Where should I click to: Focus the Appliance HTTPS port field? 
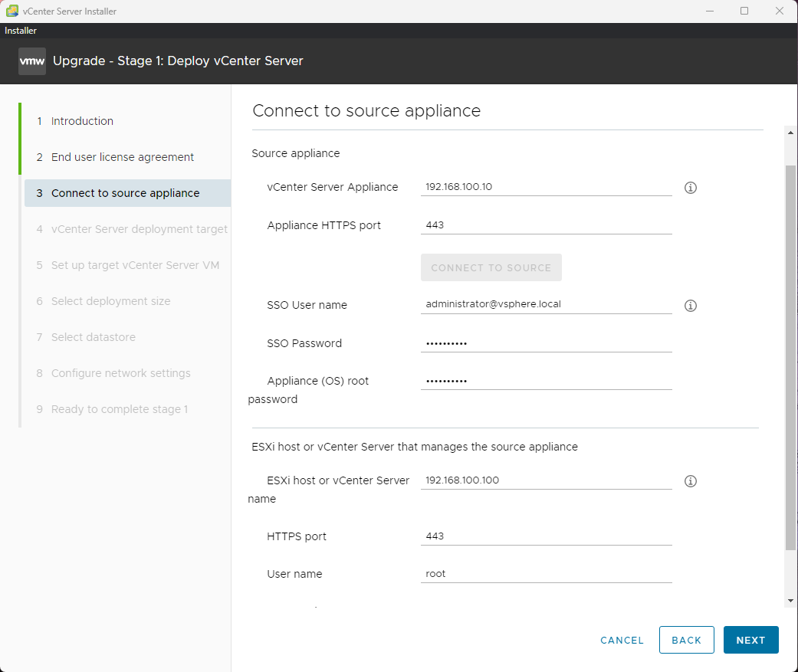pos(546,225)
